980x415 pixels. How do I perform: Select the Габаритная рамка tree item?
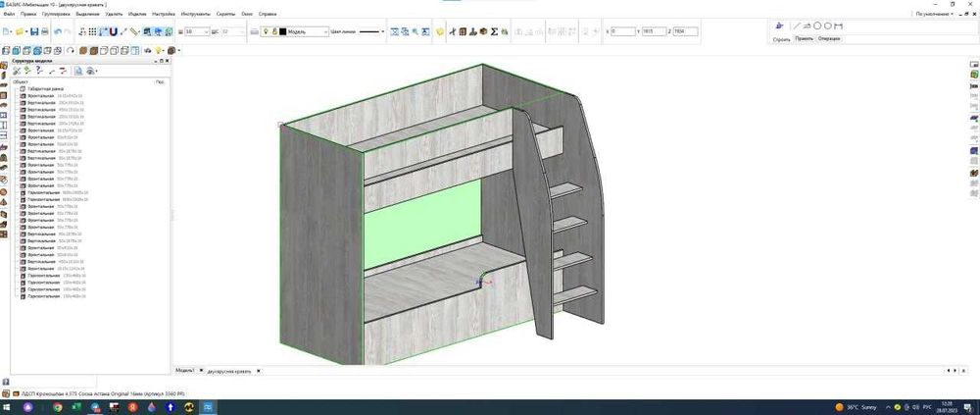[45, 88]
